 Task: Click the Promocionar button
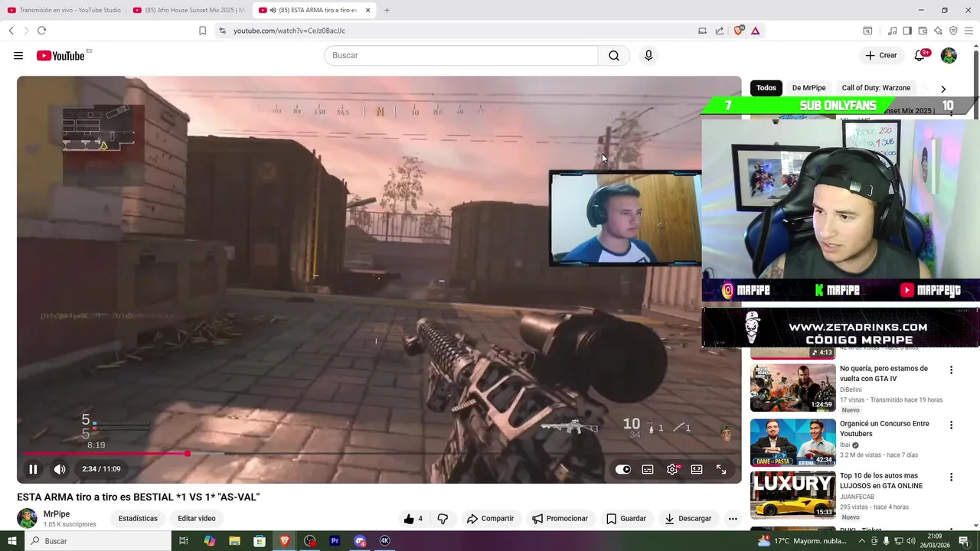560,518
